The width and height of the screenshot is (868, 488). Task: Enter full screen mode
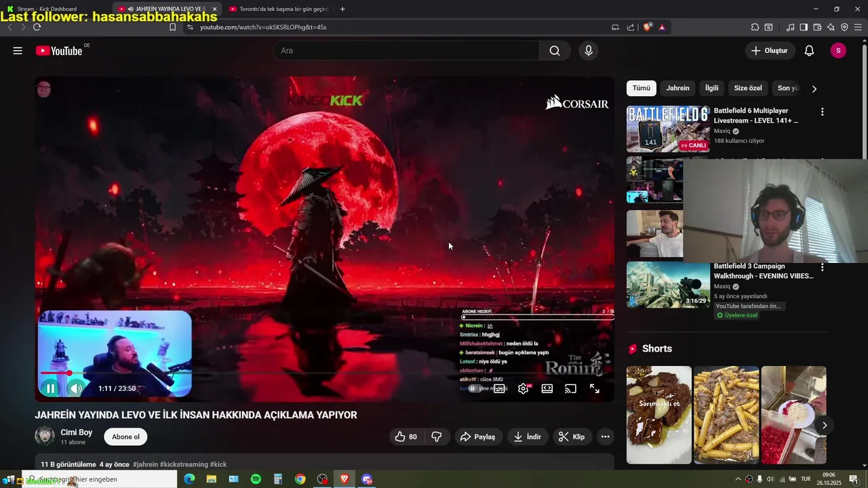point(594,388)
